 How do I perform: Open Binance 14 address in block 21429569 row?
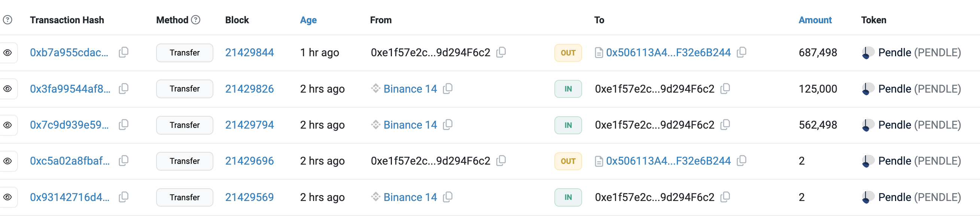[x=410, y=197]
